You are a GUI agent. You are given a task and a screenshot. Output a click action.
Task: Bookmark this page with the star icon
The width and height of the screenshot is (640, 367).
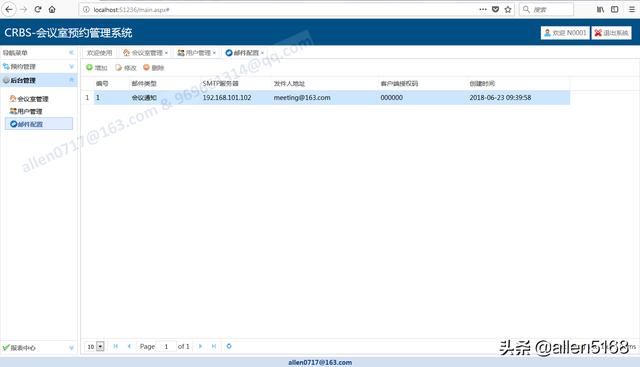pos(508,9)
